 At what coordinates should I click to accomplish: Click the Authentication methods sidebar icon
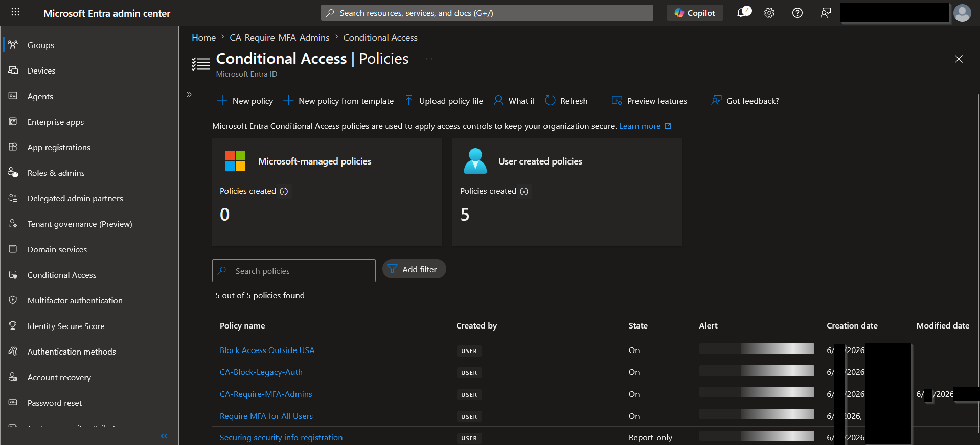[x=13, y=351]
